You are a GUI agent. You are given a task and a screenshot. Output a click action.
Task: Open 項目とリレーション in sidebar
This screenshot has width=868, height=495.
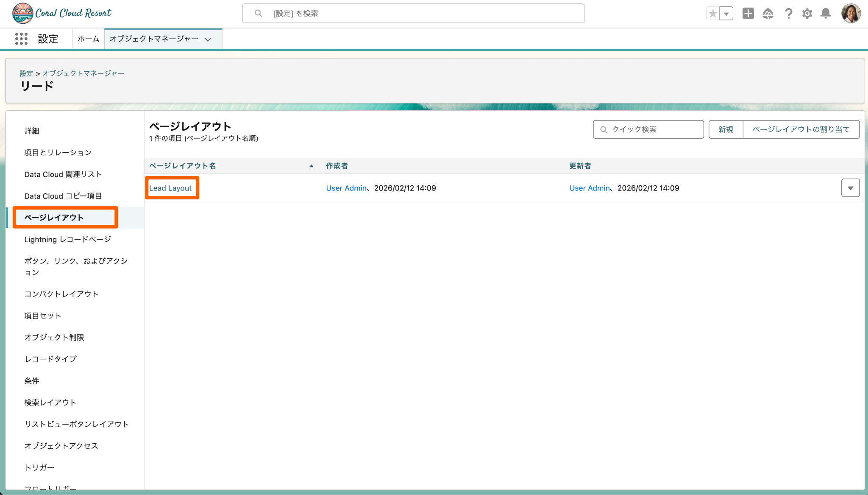[x=58, y=152]
